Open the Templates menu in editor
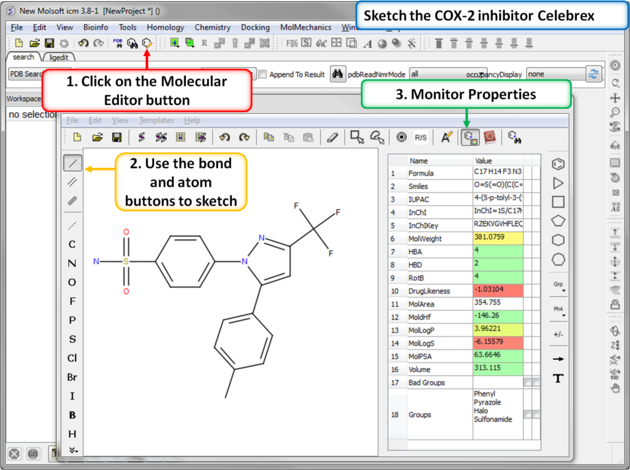The width and height of the screenshot is (630, 470). coord(156,120)
